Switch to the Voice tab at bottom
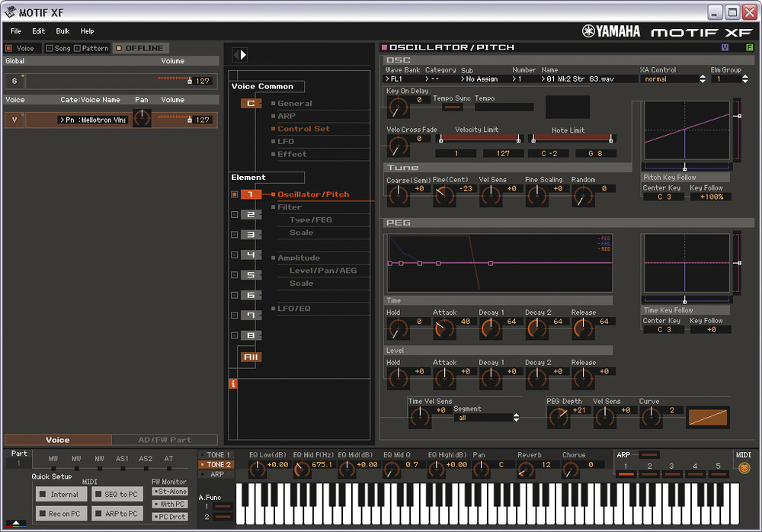The height and width of the screenshot is (532, 762). coord(58,440)
